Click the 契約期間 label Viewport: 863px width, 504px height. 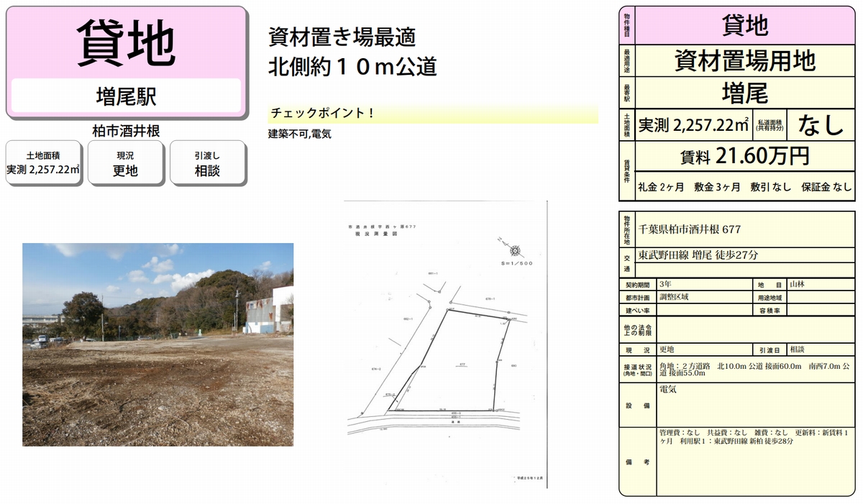tap(638, 285)
